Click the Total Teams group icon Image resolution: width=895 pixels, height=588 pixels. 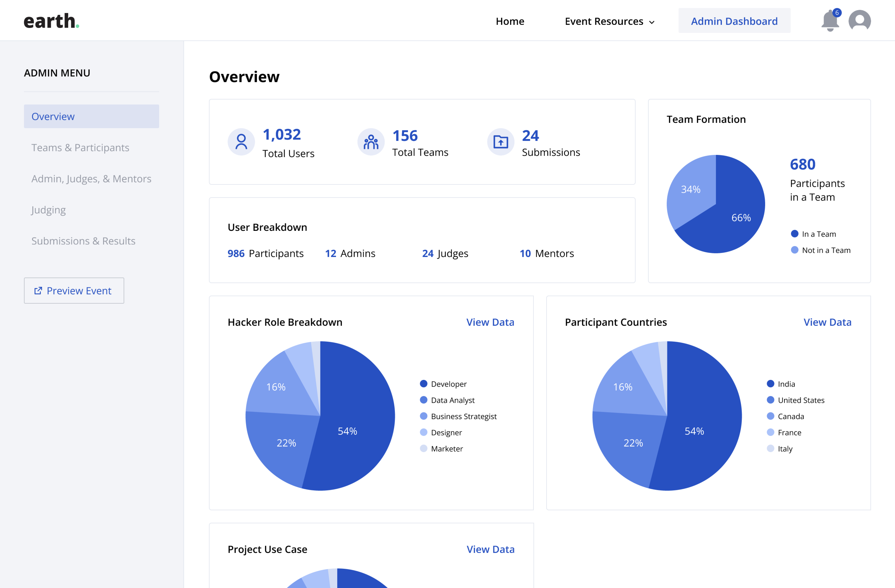(371, 142)
